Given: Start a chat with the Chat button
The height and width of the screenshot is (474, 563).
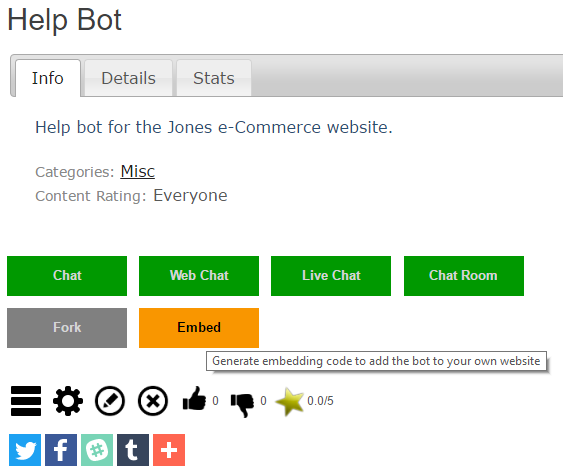Looking at the screenshot, I should [x=67, y=276].
